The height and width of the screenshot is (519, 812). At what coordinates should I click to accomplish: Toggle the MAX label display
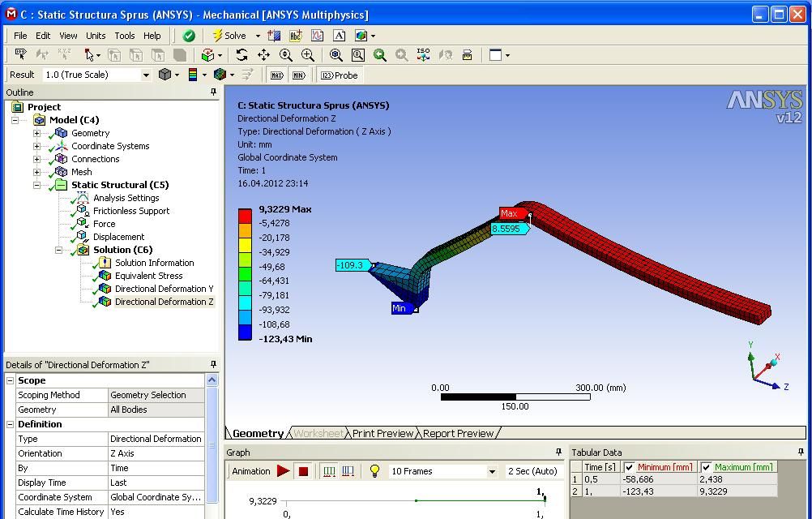pos(277,75)
